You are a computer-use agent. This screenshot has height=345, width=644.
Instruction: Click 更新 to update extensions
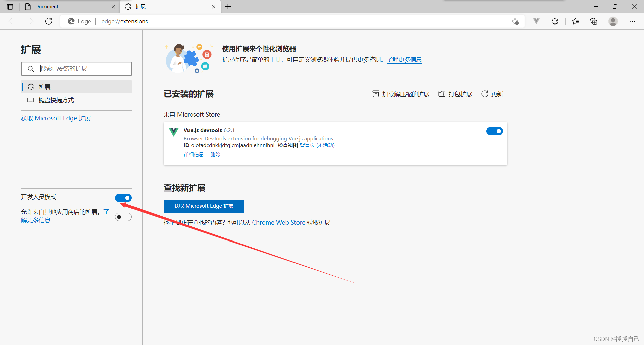coord(492,94)
